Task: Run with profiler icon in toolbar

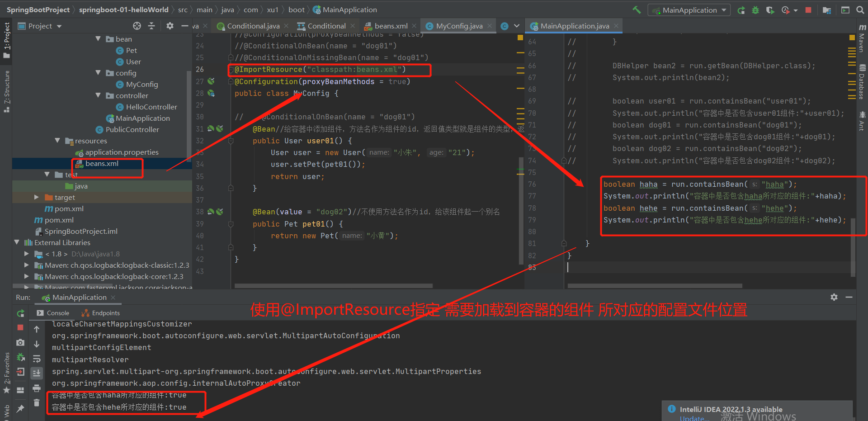Action: click(x=785, y=10)
